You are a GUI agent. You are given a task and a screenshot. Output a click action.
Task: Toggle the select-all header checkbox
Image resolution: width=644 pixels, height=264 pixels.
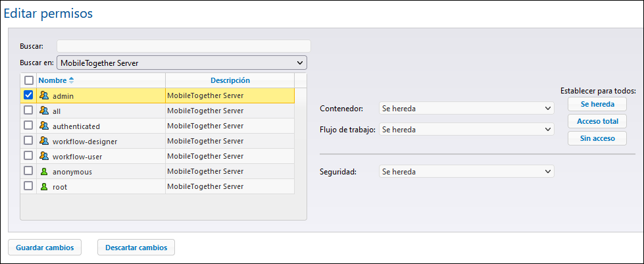point(28,80)
